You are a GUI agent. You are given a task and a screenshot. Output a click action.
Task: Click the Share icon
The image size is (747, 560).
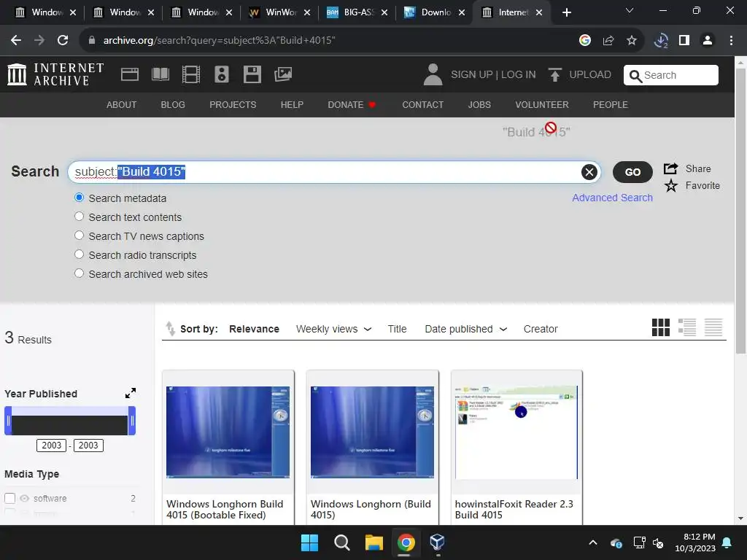pyautogui.click(x=671, y=168)
